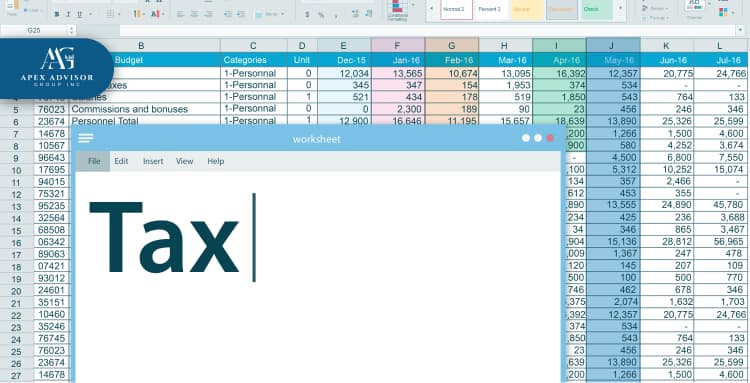
Task: Open Conditional Formatting menu
Action: tap(397, 10)
